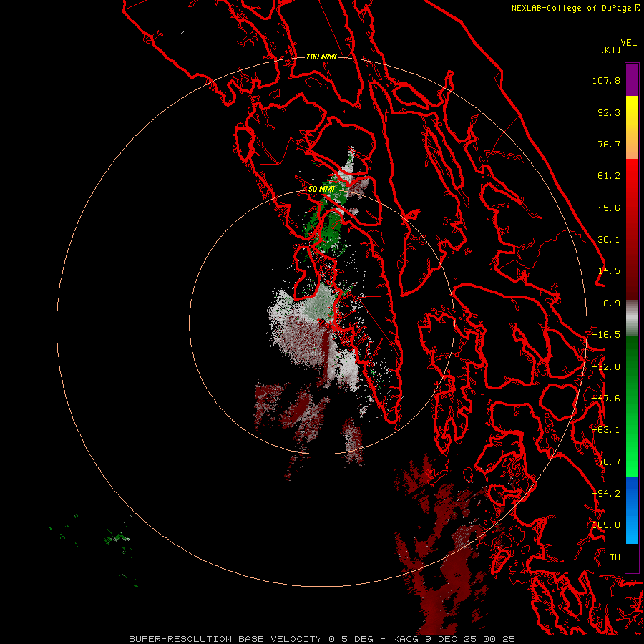Click the purple top segment of color bar
This screenshot has width=644, height=644.
632,79
